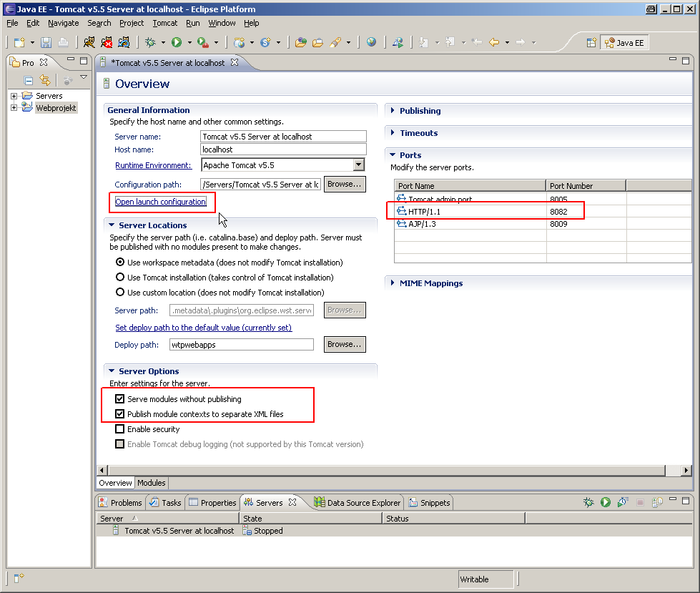Viewport: 700px width, 593px height.
Task: Toggle Serve modules without publishing checkbox
Action: pos(119,398)
